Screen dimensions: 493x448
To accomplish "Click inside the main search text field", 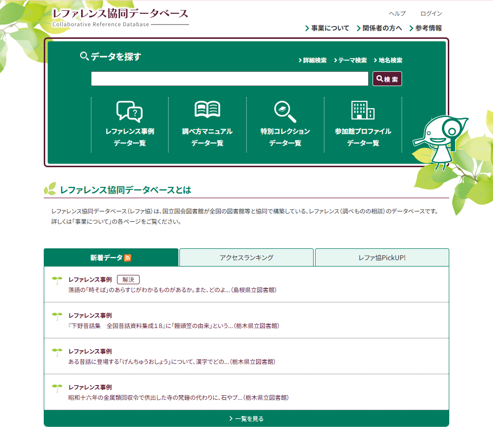I will (230, 79).
